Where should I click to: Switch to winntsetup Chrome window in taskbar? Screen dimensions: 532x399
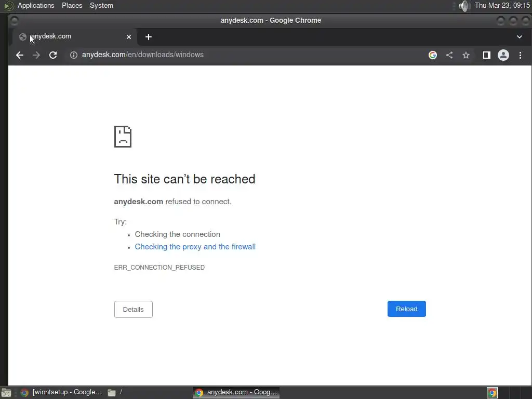pyautogui.click(x=61, y=392)
